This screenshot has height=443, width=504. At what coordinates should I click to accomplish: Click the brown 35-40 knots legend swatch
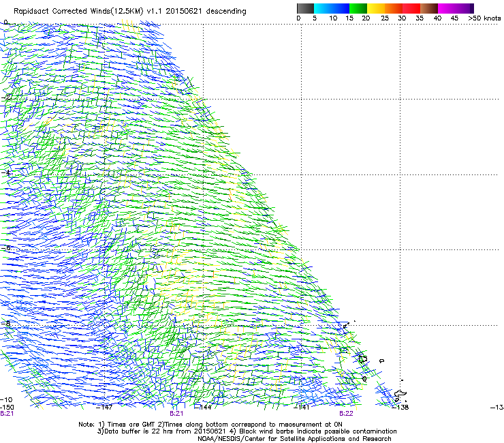point(429,8)
